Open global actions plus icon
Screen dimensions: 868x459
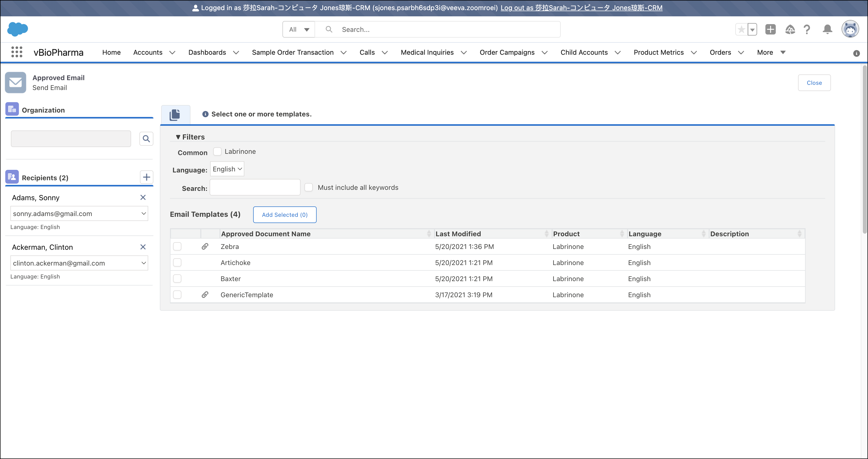click(x=770, y=29)
